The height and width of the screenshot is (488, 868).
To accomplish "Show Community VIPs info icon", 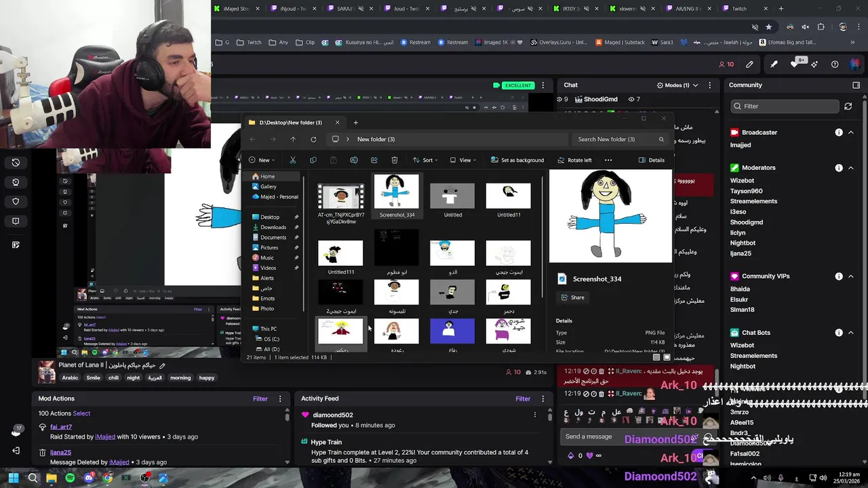I will [x=839, y=277].
